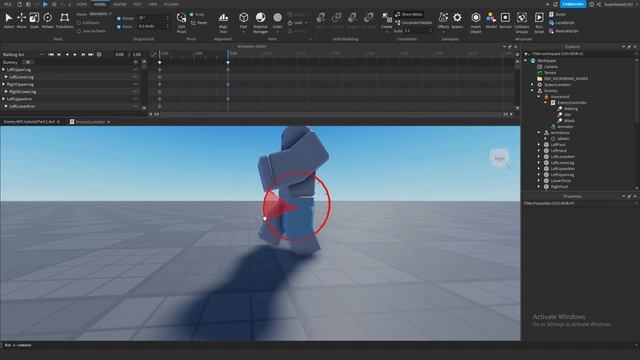Select the Terrain item in Explorer
The width and height of the screenshot is (640, 360).
coord(550,73)
